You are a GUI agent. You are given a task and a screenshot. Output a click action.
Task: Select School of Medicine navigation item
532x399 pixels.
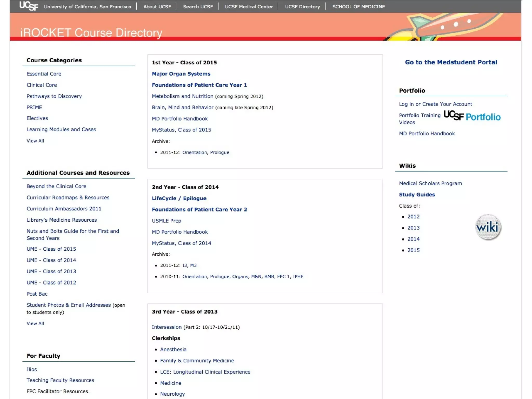point(358,6)
